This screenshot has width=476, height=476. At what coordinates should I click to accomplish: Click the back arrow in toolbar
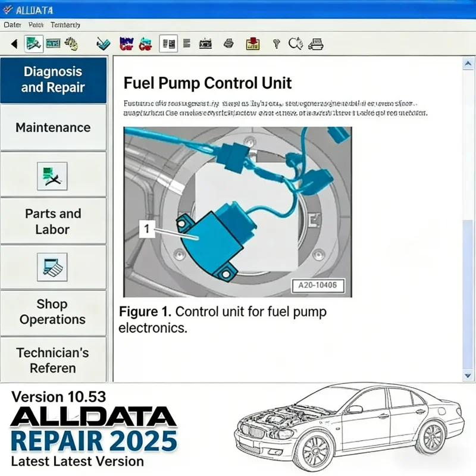pos(14,44)
